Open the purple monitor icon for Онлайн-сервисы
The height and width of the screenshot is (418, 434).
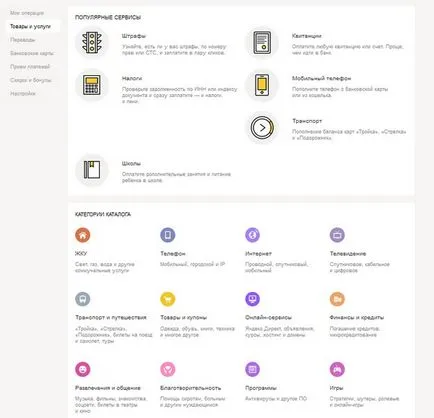click(253, 299)
